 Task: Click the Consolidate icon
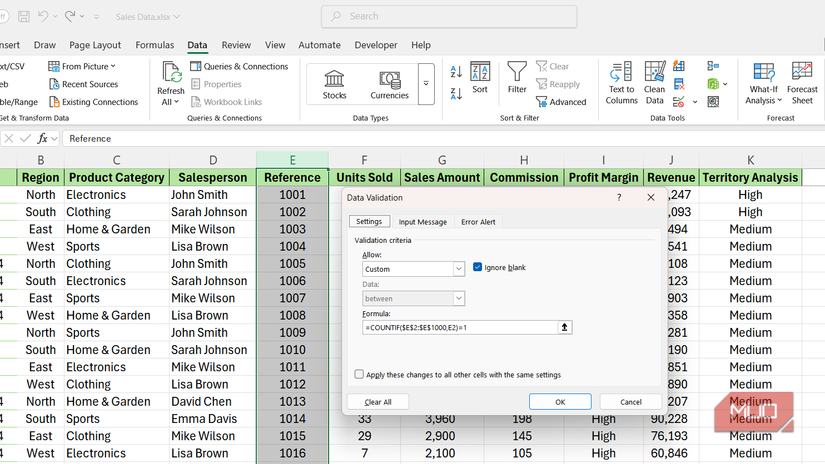click(713, 66)
